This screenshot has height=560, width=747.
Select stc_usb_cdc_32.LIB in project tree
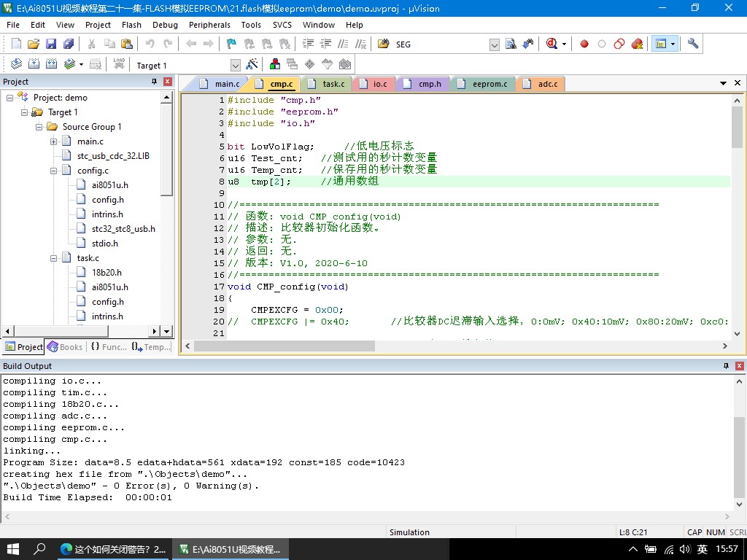[x=113, y=156]
